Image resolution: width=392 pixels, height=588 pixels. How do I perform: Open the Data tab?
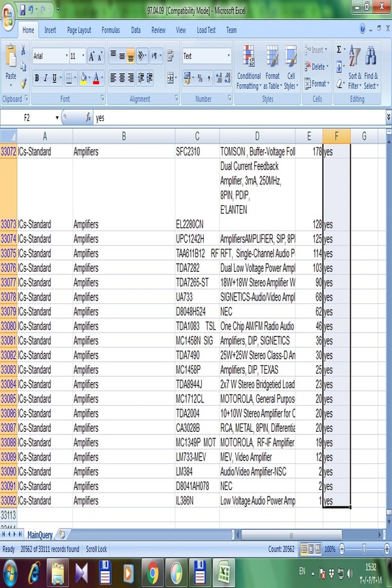coord(136,30)
